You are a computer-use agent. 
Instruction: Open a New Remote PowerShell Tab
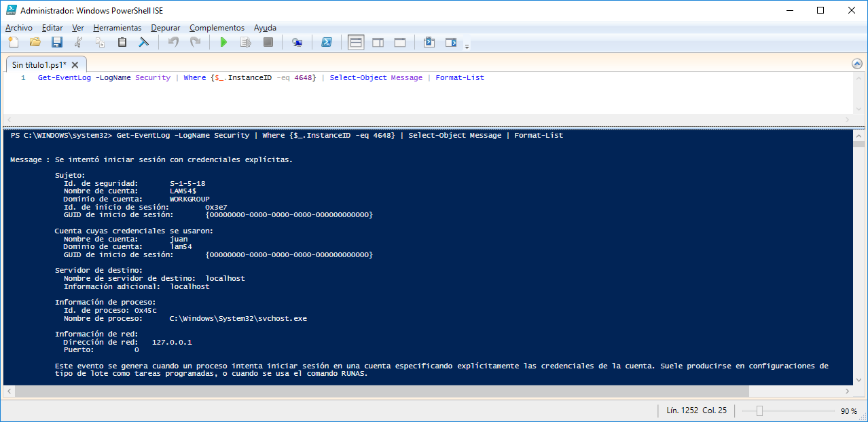297,41
